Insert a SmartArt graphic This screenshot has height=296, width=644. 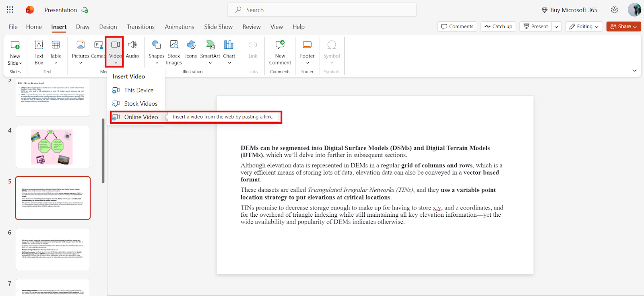point(210,53)
